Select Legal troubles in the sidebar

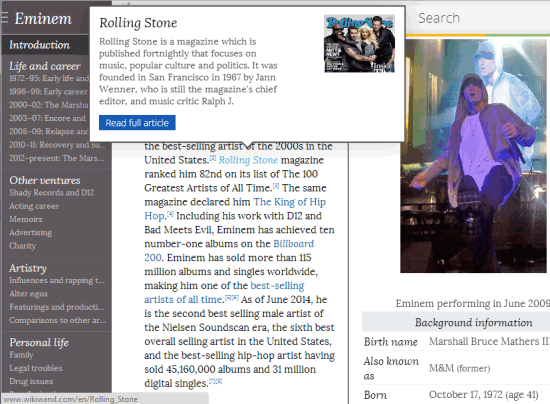coord(36,368)
